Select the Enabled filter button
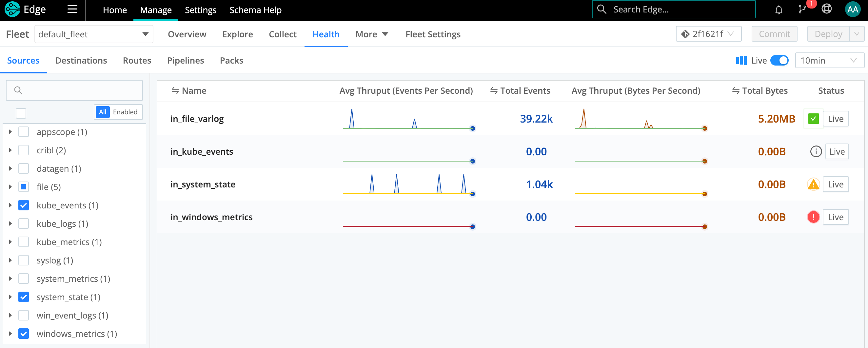Image resolution: width=868 pixels, height=348 pixels. [125, 112]
